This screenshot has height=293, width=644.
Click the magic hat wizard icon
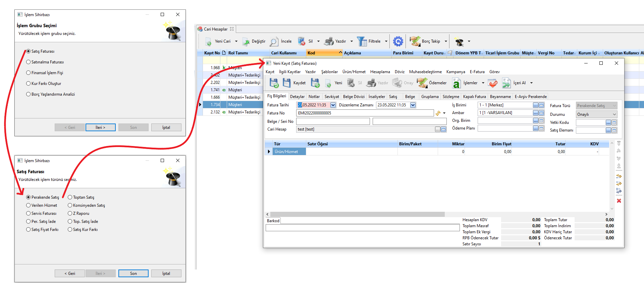click(x=459, y=42)
